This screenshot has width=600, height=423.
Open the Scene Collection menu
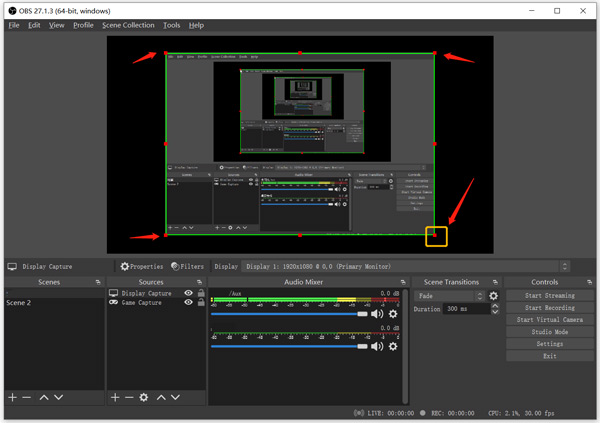tap(128, 25)
